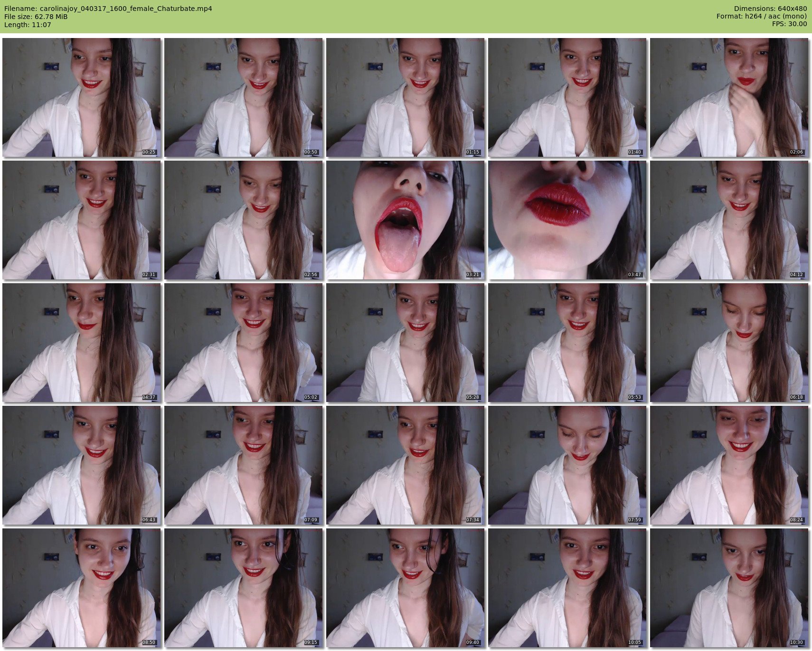Open the 02:31 thumbnail
The image size is (812, 651).
pos(82,220)
